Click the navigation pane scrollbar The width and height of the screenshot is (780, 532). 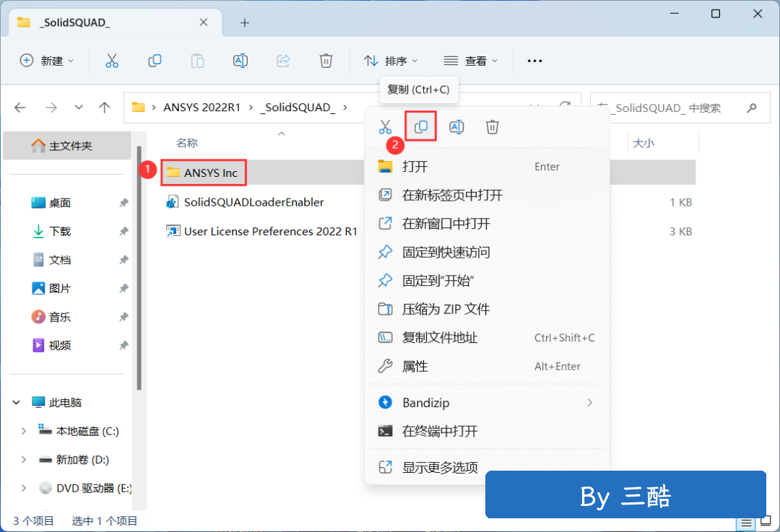point(139,269)
